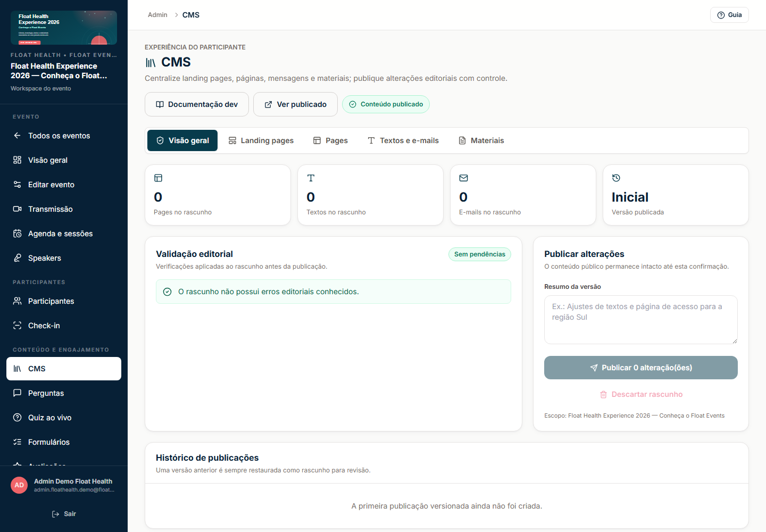
Task: Click the Float Health Experience event banner thumbnail
Action: [64, 28]
